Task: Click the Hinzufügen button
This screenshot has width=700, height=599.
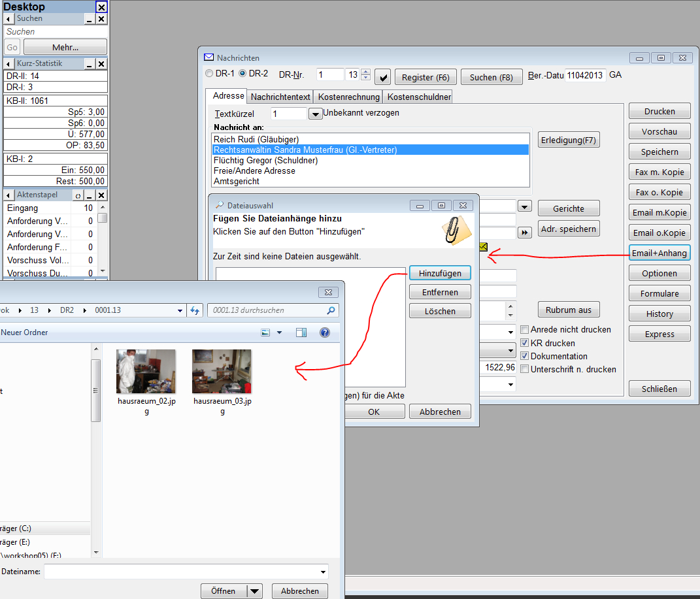Action: (x=440, y=273)
